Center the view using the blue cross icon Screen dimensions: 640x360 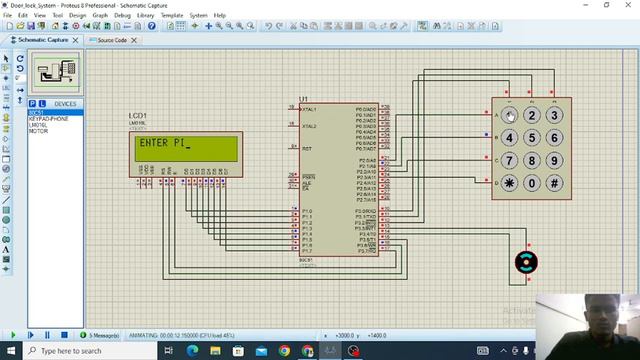tap(209, 26)
